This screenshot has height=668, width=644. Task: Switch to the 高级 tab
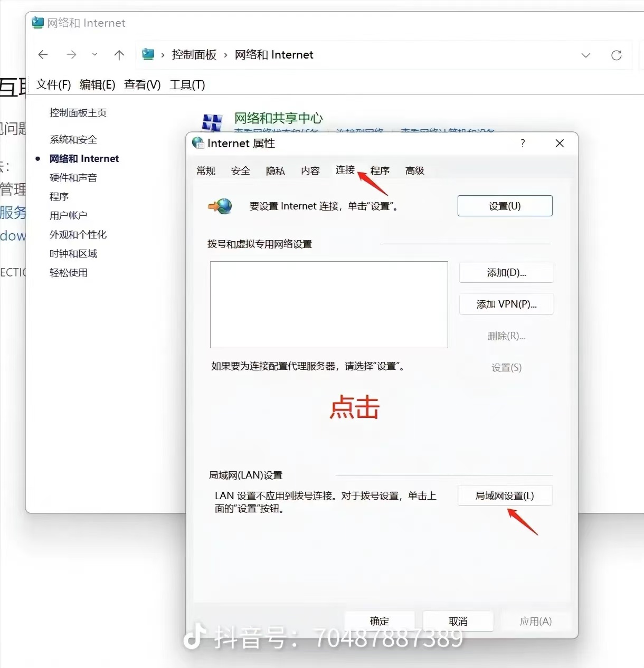tap(414, 170)
